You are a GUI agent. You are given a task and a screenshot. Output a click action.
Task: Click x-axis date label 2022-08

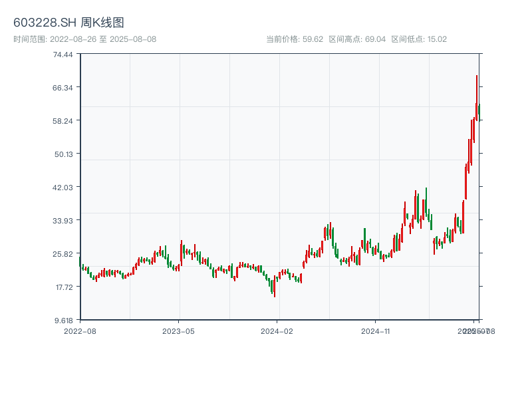click(x=80, y=331)
